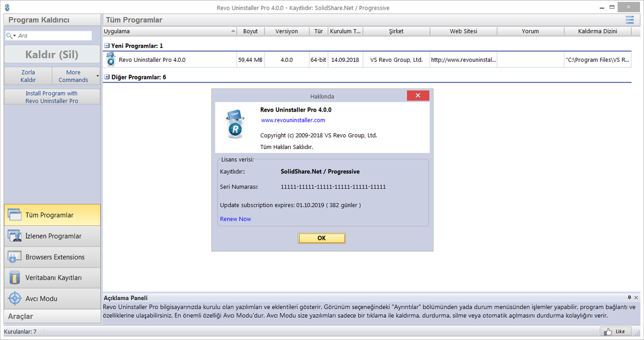
Task: Expand the Araçlar section
Action: [x=52, y=316]
